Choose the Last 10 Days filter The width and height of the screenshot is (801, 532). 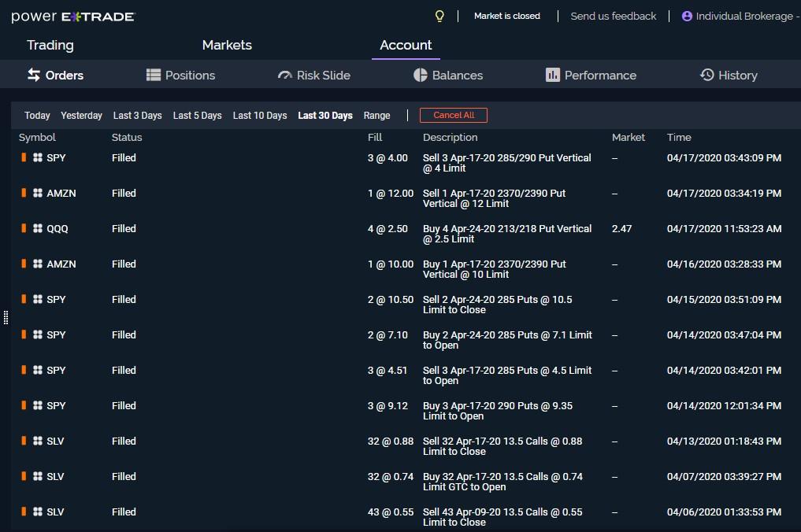(259, 116)
